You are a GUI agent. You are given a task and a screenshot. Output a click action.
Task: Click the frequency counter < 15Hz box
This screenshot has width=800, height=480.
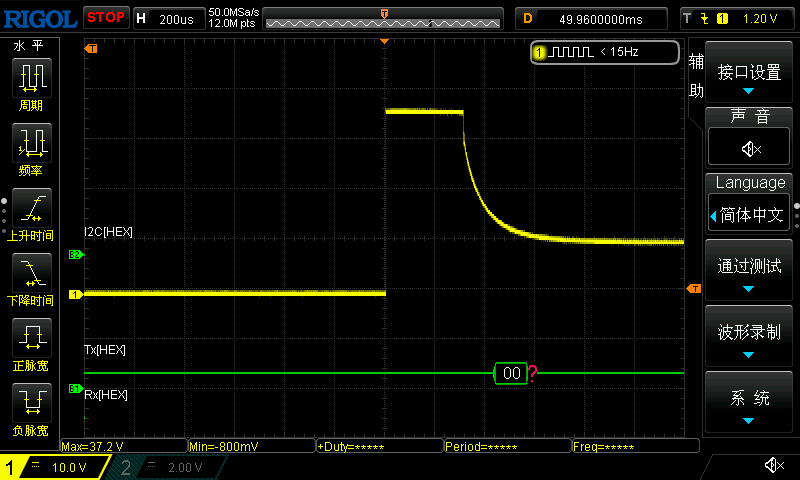coord(605,52)
